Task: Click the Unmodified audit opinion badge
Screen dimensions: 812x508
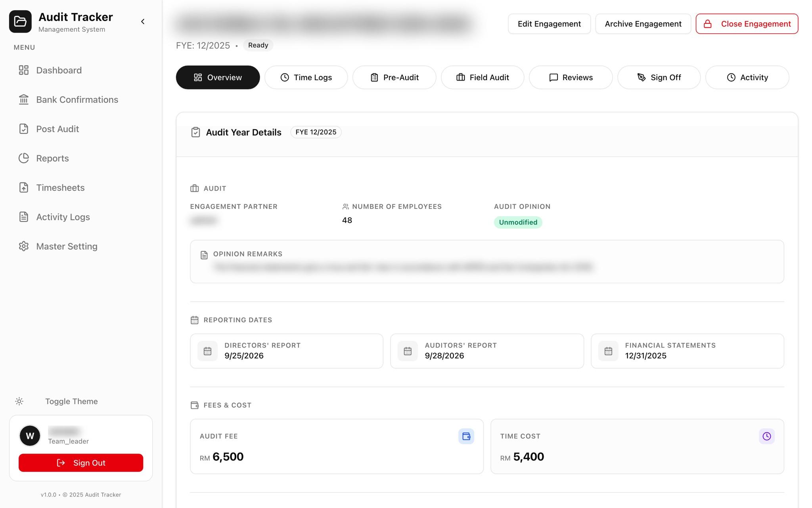Action: (x=518, y=222)
